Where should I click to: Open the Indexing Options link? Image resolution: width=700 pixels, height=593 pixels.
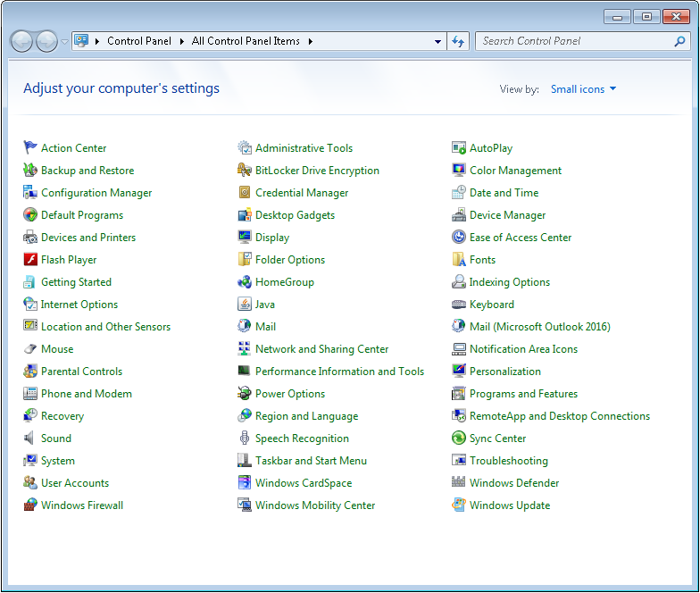tap(509, 282)
